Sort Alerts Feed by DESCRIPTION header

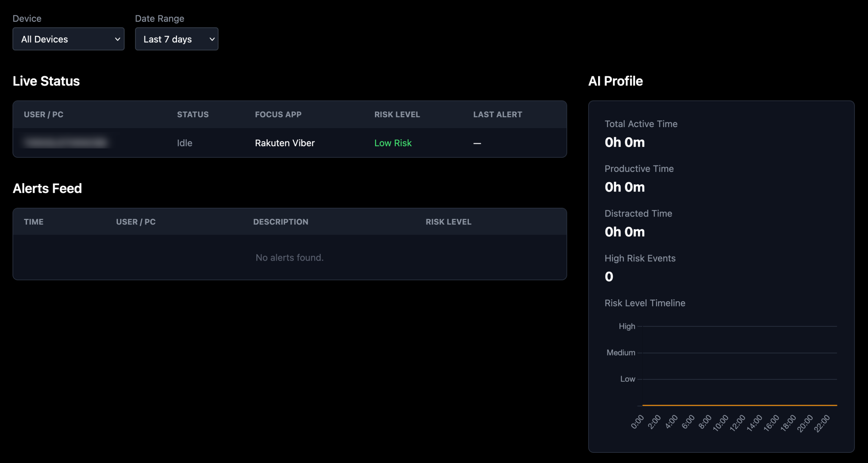click(280, 222)
